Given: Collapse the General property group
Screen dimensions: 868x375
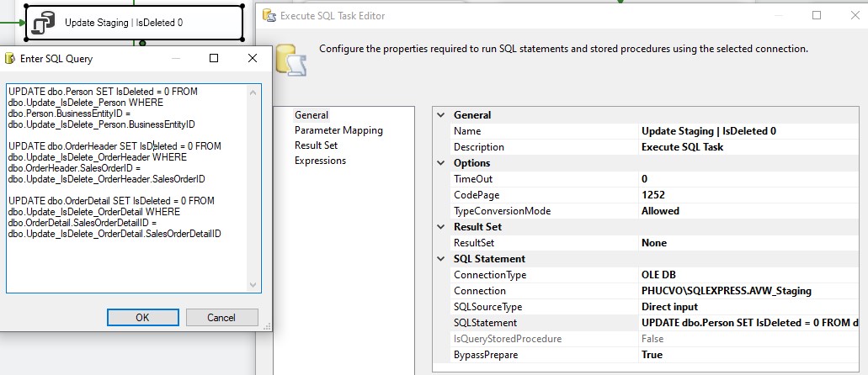Looking at the screenshot, I should (x=441, y=115).
